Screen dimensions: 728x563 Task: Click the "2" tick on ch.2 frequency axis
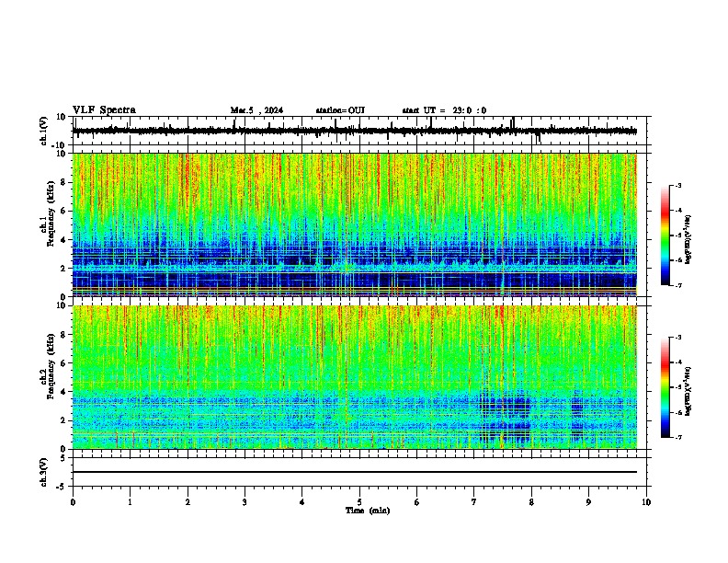point(63,420)
